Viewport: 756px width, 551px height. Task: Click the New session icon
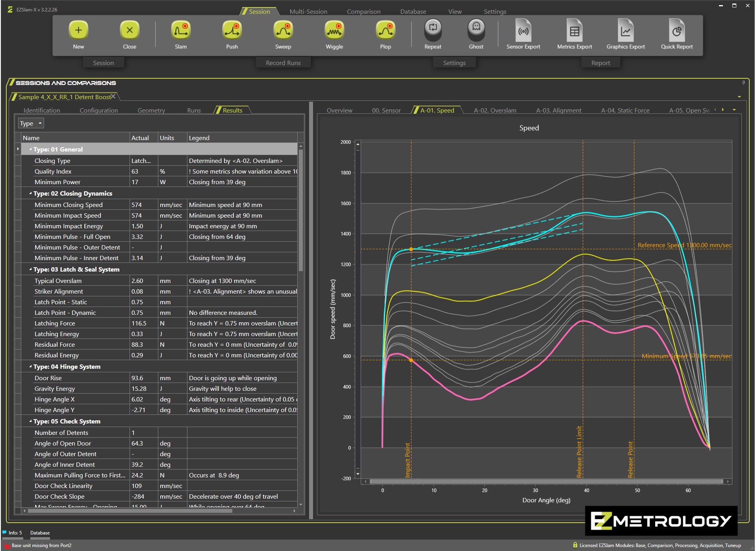point(78,31)
